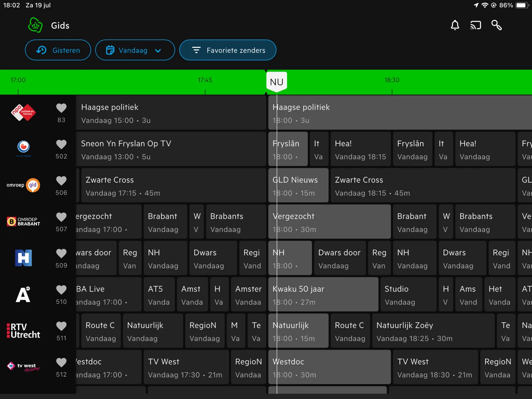The image size is (532, 399).
Task: Open the AT5 channel logo
Action: 23,294
